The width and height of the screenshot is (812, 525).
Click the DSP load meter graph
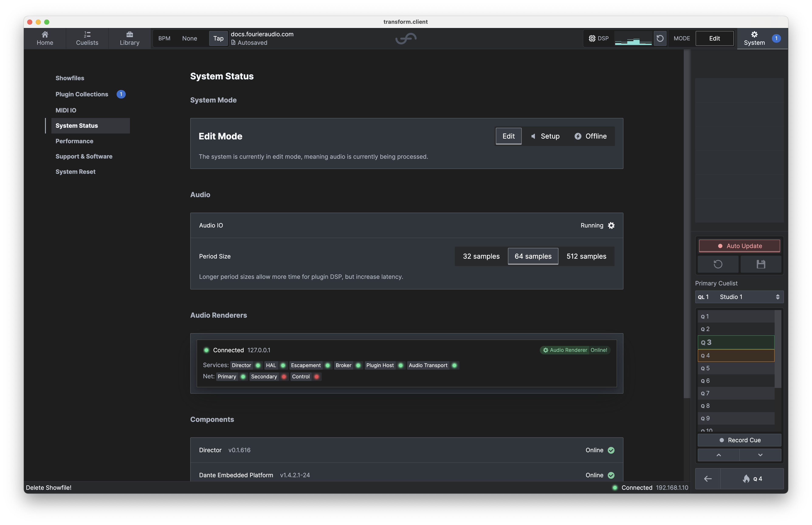click(x=633, y=38)
